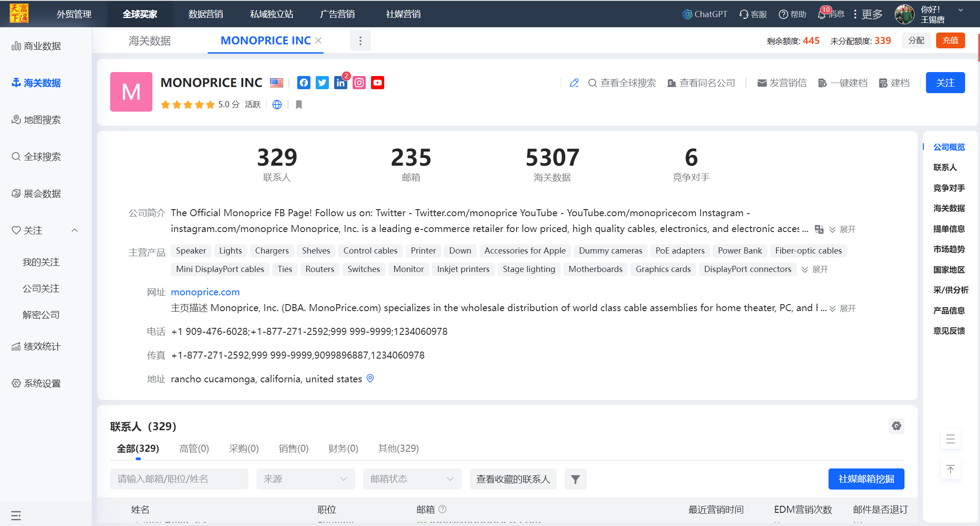This screenshot has width=980, height=526.
Task: Open the user account dropdown arrow
Action: (x=961, y=10)
